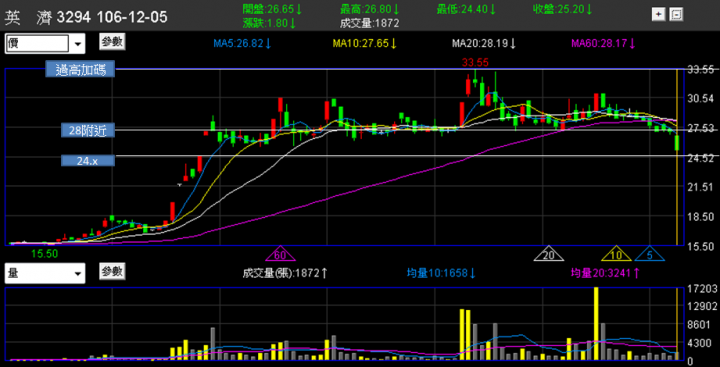The image size is (720, 367).
Task: Open the 量 indicator dropdown
Action: point(45,274)
